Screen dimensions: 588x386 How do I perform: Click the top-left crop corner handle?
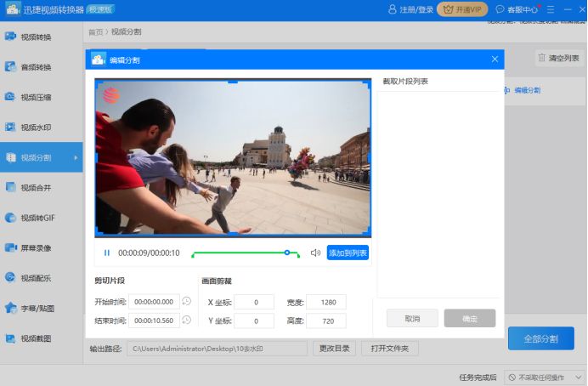(x=99, y=83)
